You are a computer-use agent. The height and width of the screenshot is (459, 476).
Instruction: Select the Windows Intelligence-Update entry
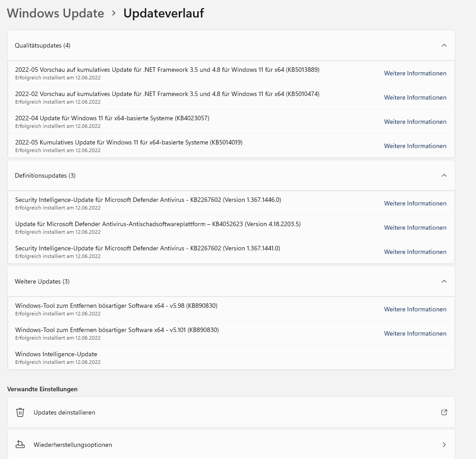(x=231, y=358)
